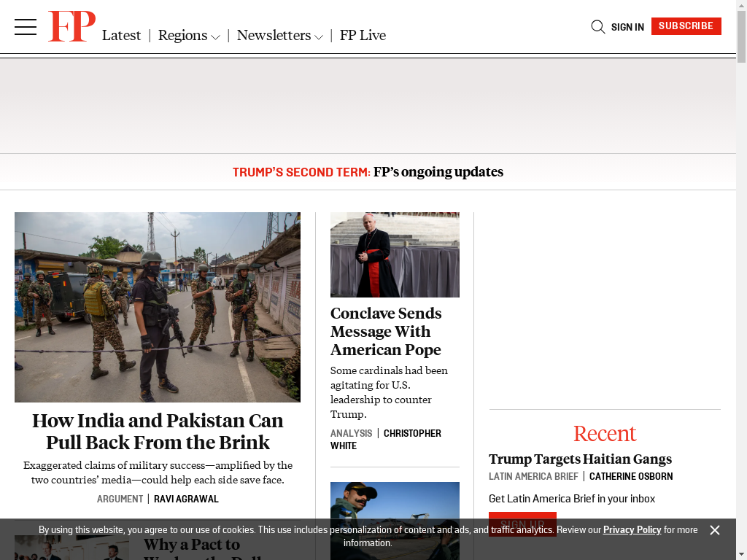Open the search magnifier icon
The height and width of the screenshot is (560, 747).
point(598,27)
